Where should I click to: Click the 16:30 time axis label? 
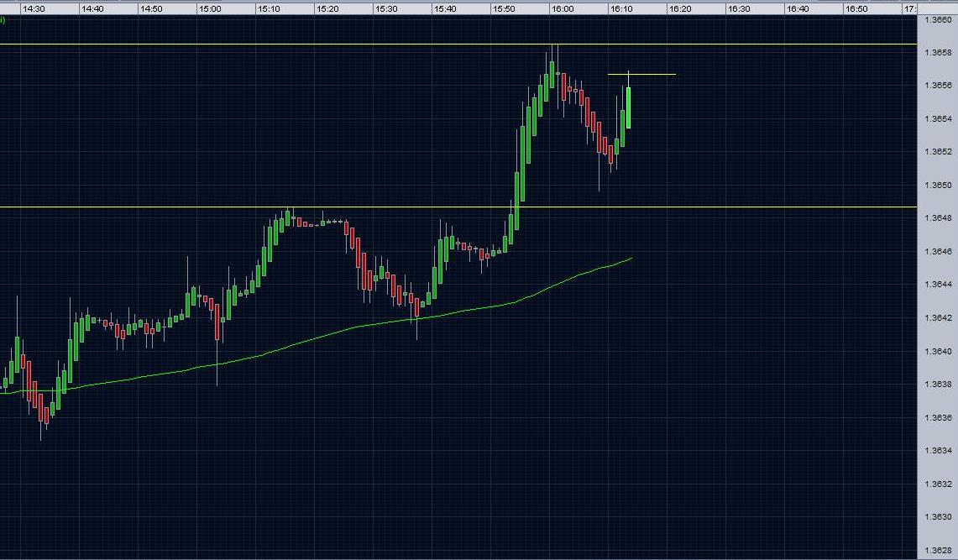(738, 9)
